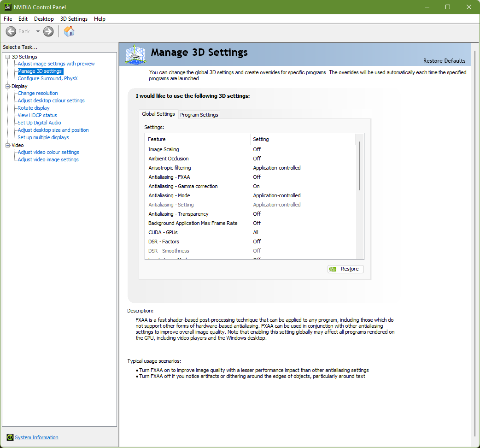Open the 3D Settings menu

click(x=74, y=19)
